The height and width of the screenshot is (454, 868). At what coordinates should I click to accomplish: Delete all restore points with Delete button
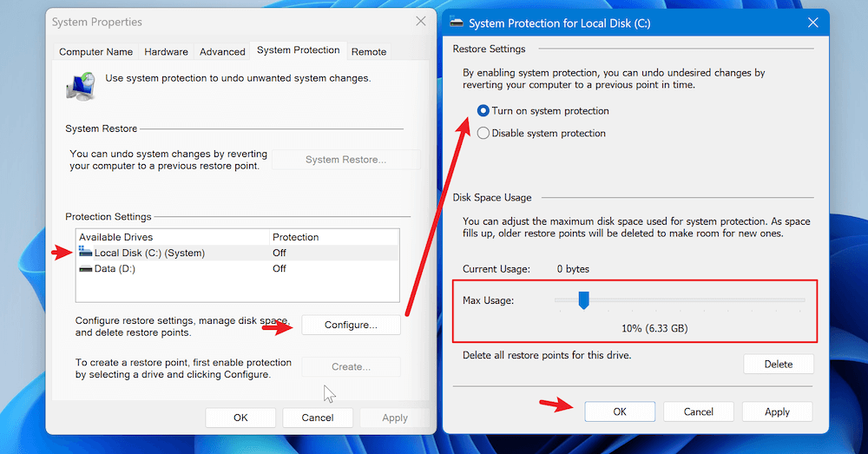pyautogui.click(x=779, y=364)
